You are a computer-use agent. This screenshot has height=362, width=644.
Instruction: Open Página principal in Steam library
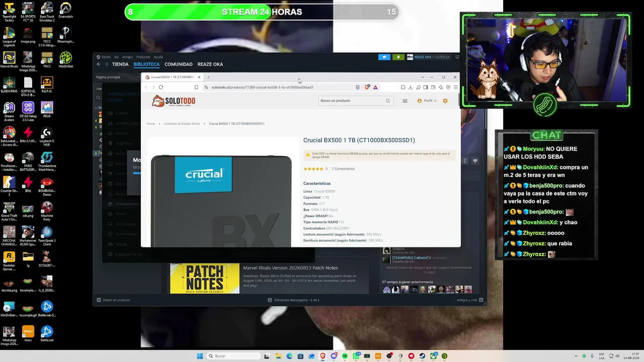(108, 77)
